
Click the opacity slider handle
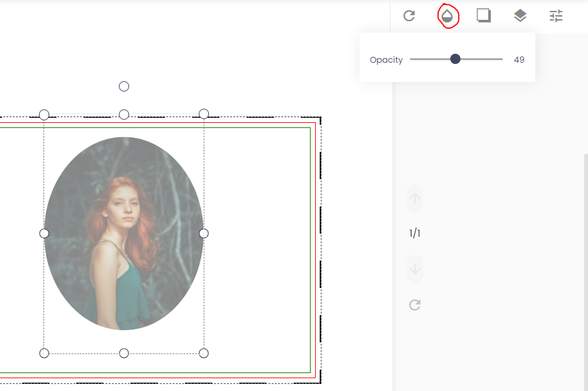click(455, 59)
